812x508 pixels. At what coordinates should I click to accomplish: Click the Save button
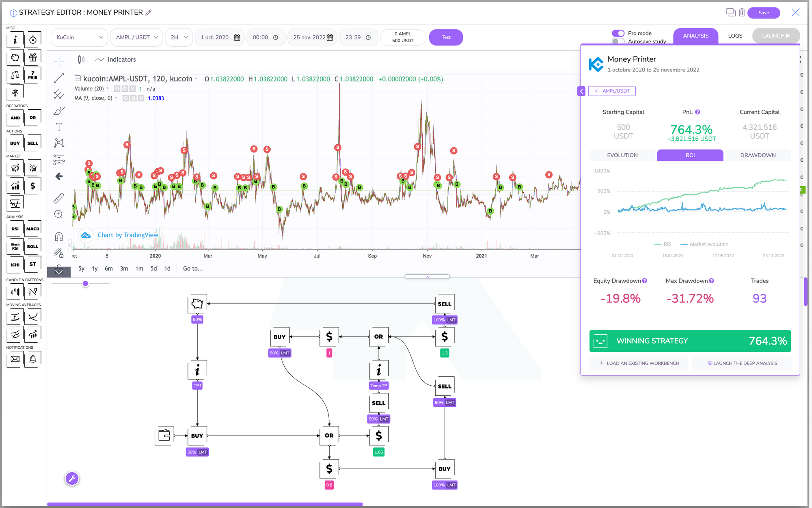764,13
